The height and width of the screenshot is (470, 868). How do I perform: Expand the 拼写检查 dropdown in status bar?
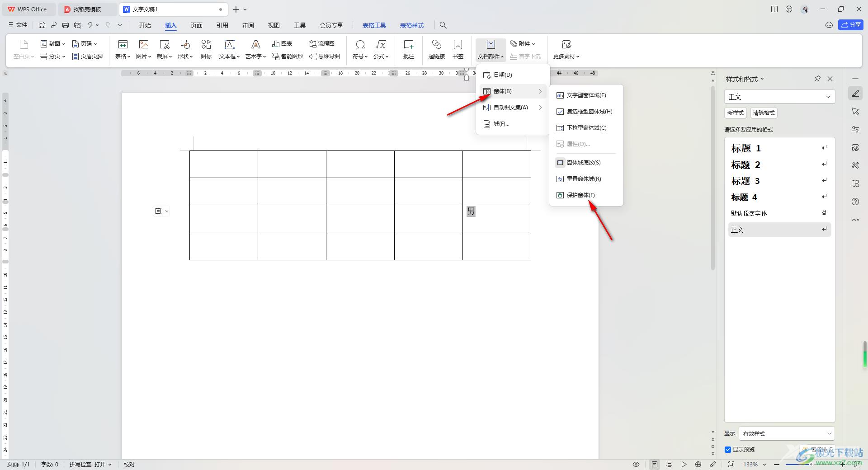90,464
